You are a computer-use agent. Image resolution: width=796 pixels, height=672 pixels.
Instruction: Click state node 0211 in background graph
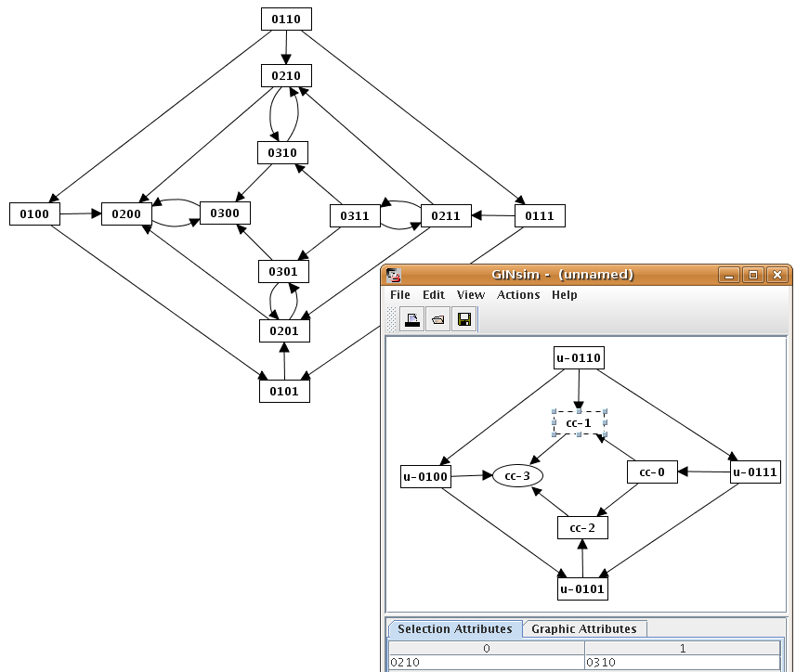click(446, 216)
